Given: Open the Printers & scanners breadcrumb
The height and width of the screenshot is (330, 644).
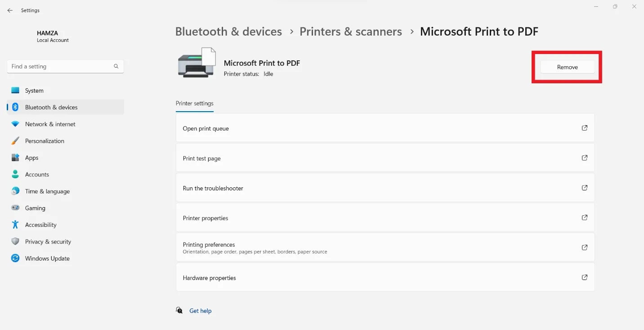Looking at the screenshot, I should click(351, 32).
